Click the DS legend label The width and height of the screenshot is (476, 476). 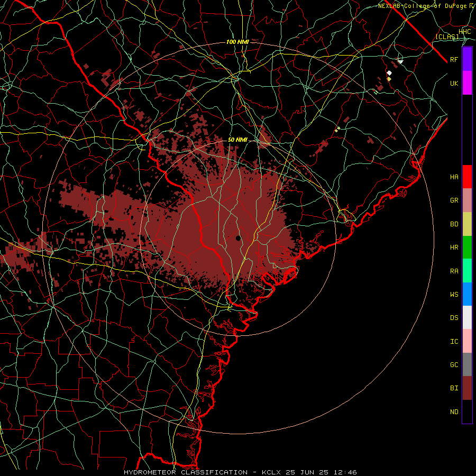coord(454,318)
